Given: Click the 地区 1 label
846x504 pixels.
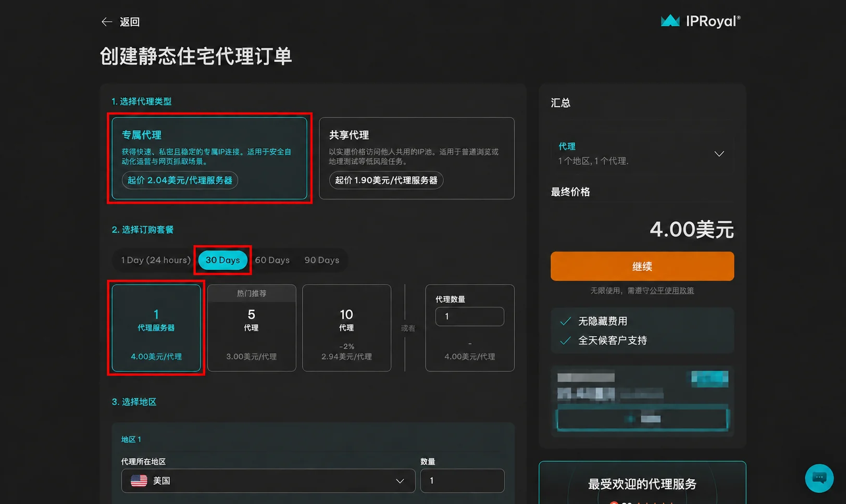Looking at the screenshot, I should [131, 439].
